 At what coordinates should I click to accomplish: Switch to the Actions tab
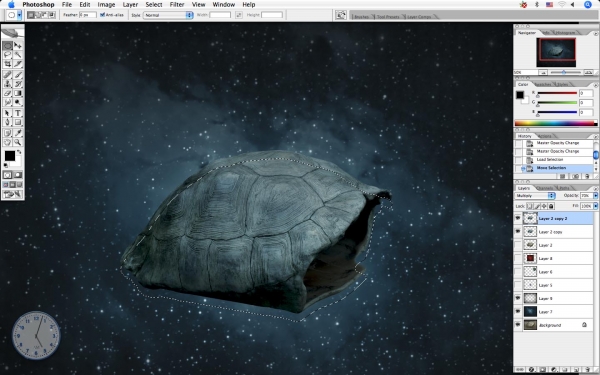tap(545, 136)
